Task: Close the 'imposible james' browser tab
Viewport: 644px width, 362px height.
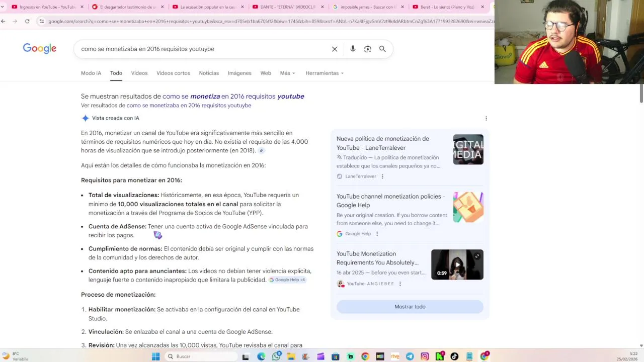Action: coord(402,7)
